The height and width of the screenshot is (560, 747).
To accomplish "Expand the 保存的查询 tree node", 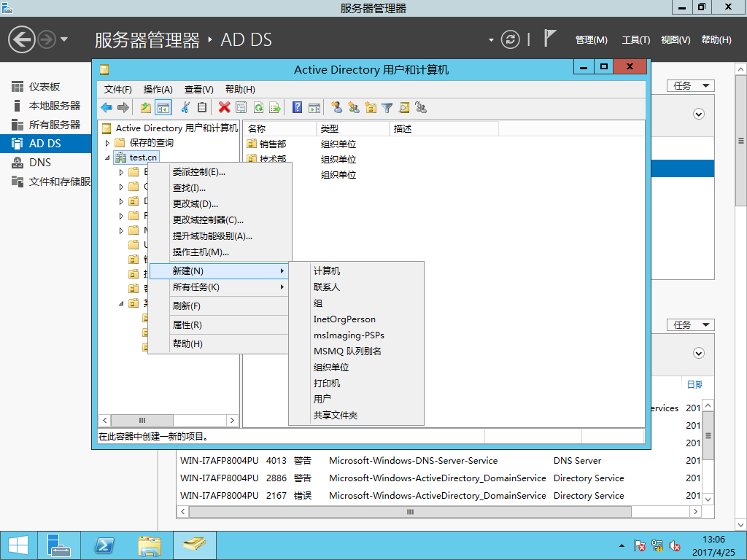I will click(x=107, y=143).
